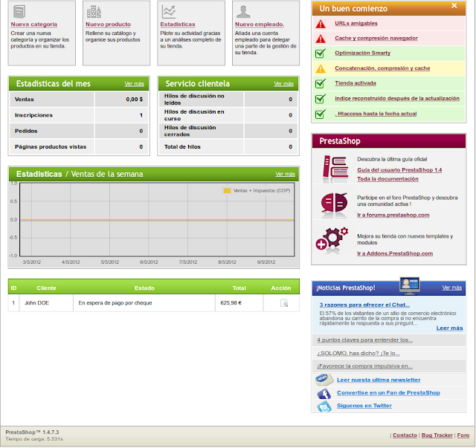Click the ID column header in orders table
This screenshot has height=448, width=476.
[13, 288]
